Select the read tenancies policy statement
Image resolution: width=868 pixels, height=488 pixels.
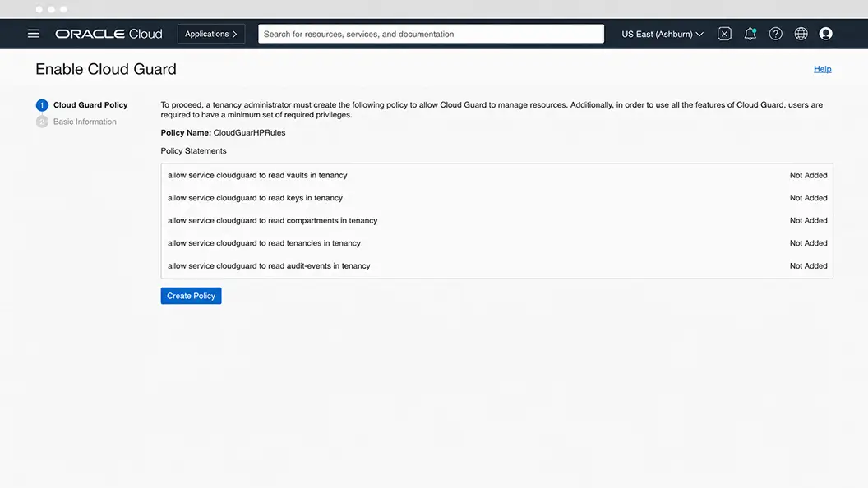[x=264, y=243]
